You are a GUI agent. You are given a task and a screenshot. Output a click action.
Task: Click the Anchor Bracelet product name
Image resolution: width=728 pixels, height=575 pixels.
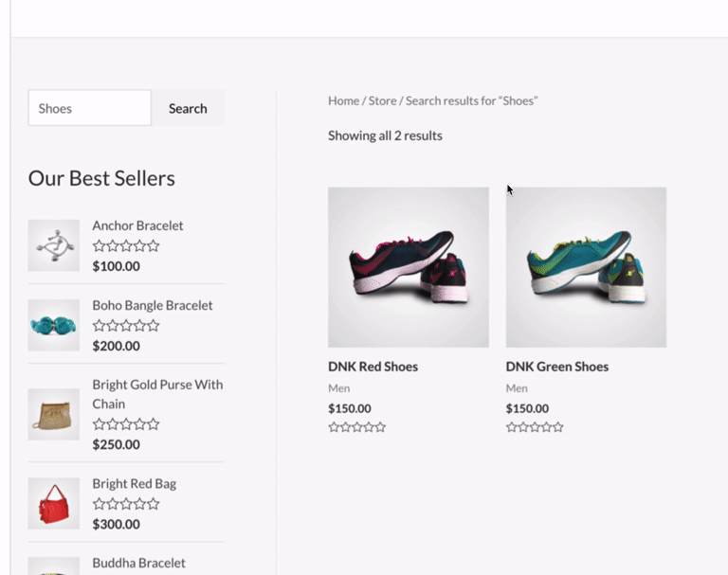[137, 225]
